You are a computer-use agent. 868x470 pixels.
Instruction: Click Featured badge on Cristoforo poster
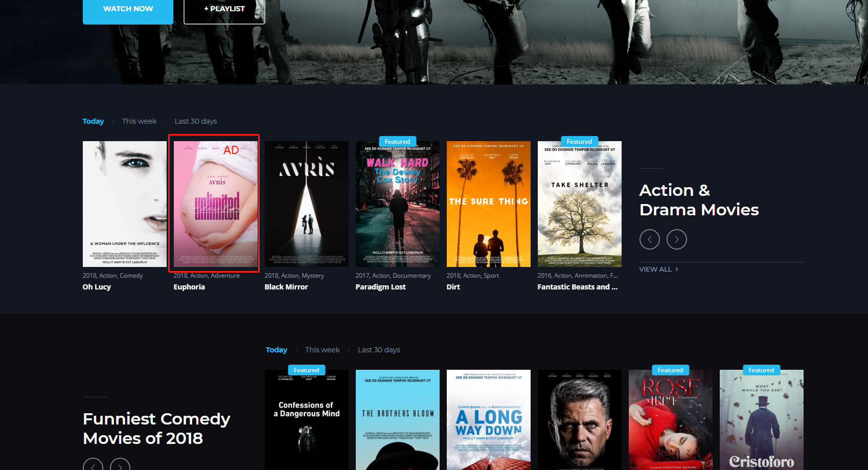pyautogui.click(x=761, y=370)
